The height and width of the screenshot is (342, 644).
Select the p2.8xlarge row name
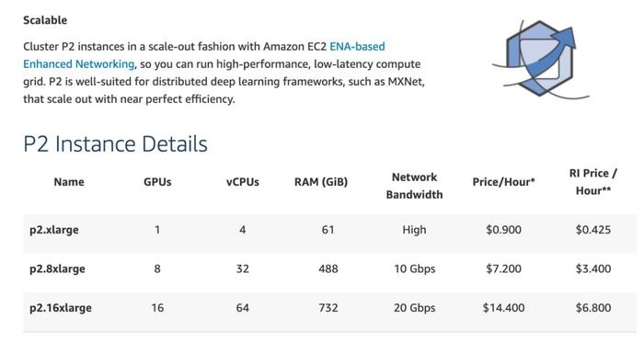point(57,269)
